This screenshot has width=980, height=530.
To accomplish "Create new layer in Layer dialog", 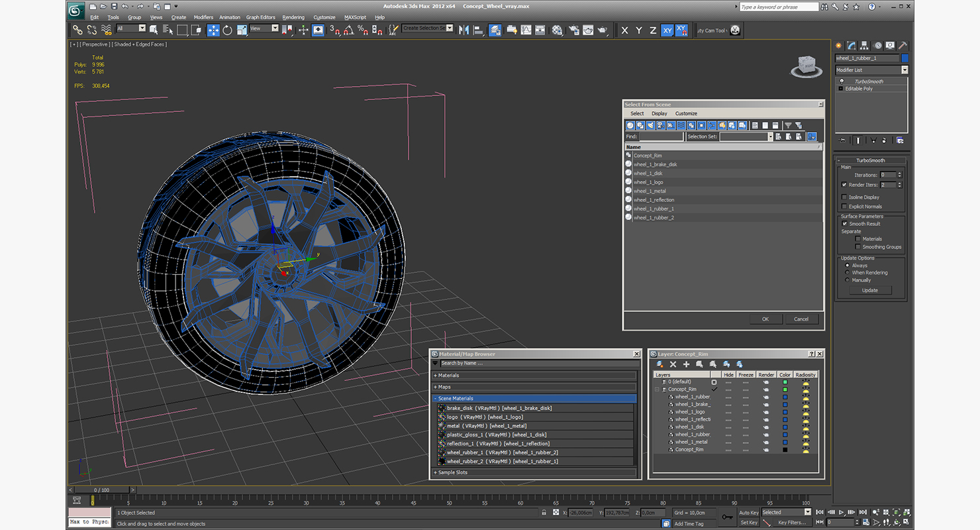I will pos(660,364).
